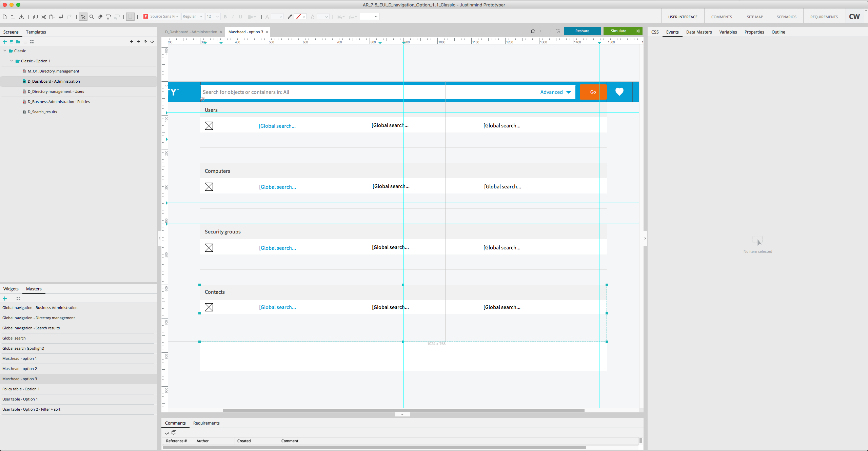The width and height of the screenshot is (868, 451).
Task: Paste from clipboard using toolbar icon
Action: point(52,17)
